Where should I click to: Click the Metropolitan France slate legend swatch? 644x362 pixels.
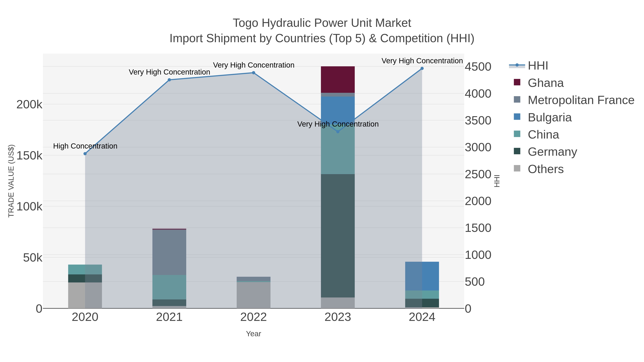[x=517, y=99]
